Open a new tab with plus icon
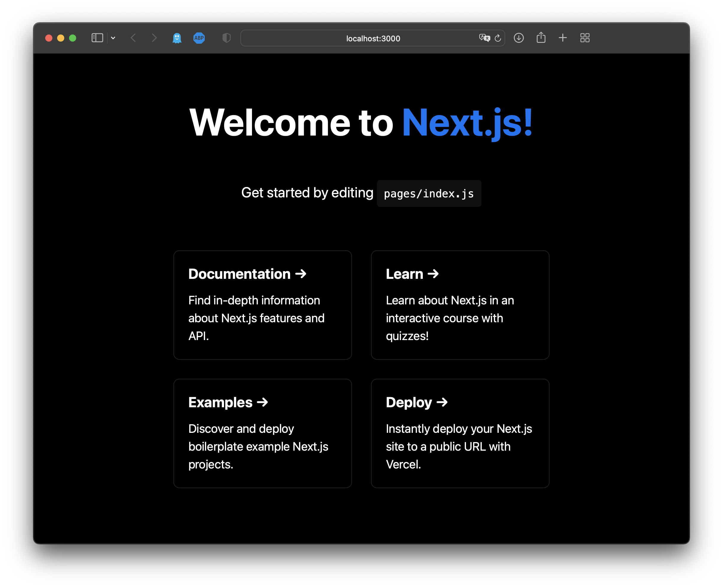 click(563, 38)
